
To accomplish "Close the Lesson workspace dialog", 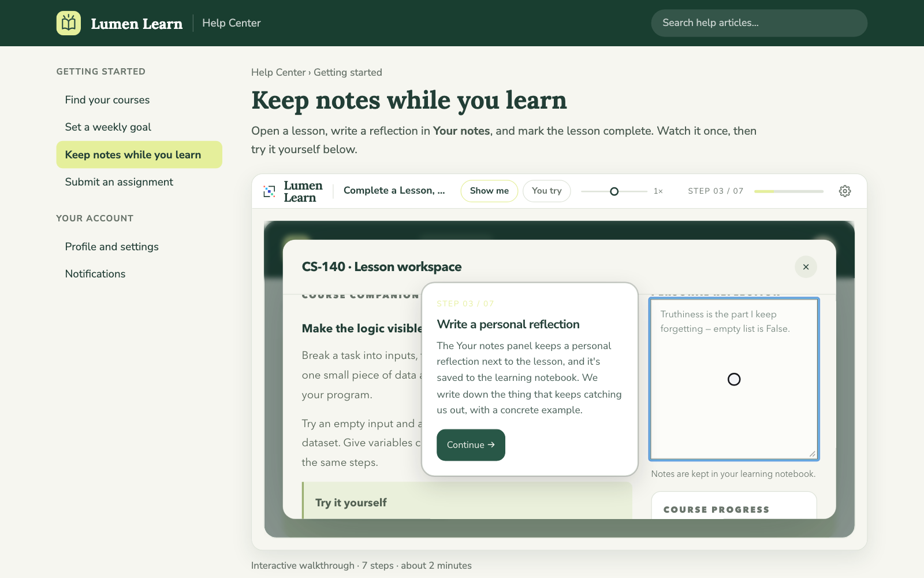I will point(806,267).
